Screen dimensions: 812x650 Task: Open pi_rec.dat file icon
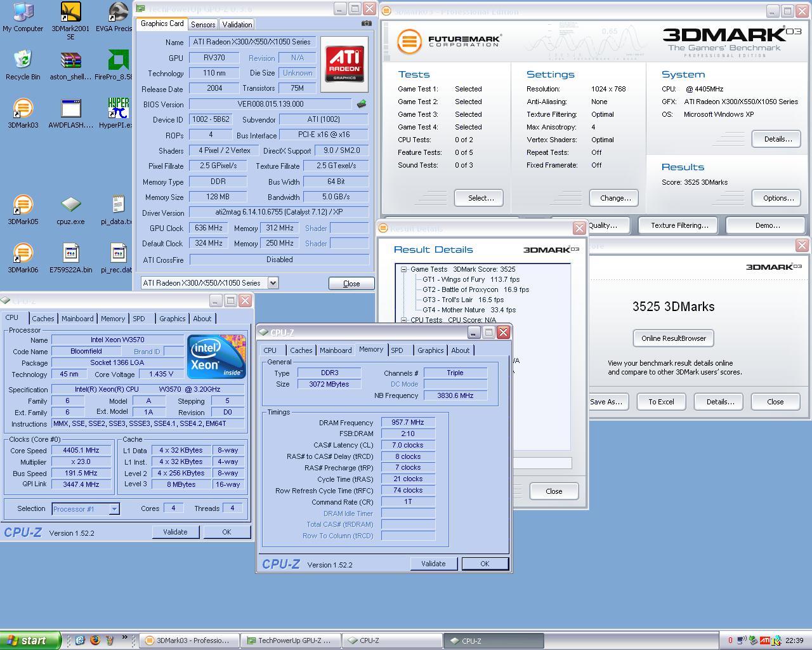(117, 258)
